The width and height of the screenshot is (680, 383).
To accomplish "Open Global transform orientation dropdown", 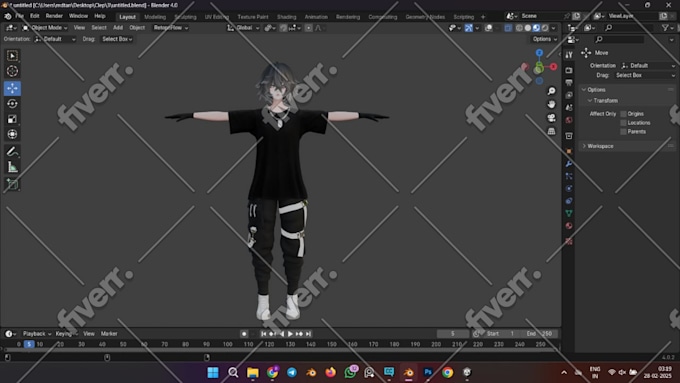I will point(243,28).
